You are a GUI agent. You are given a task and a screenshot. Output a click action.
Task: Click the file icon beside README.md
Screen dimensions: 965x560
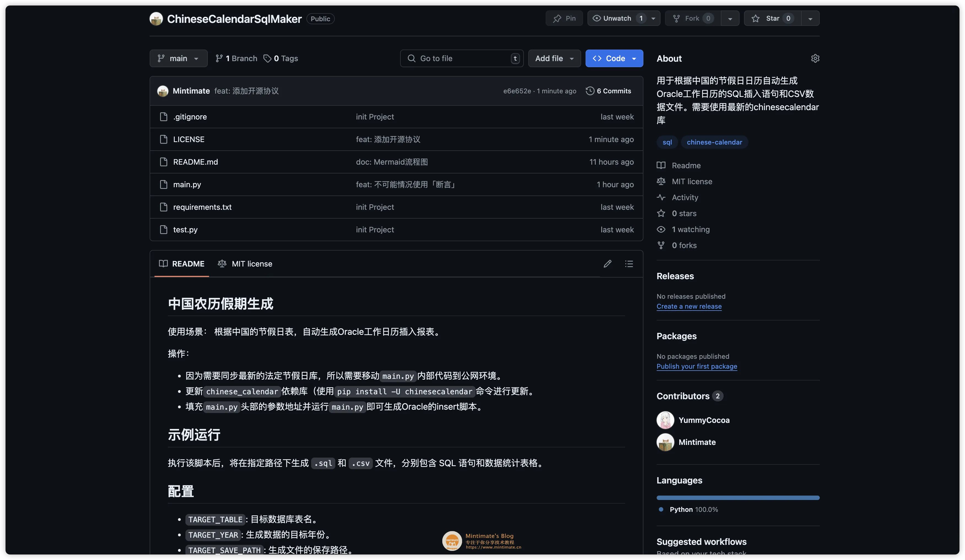(163, 162)
